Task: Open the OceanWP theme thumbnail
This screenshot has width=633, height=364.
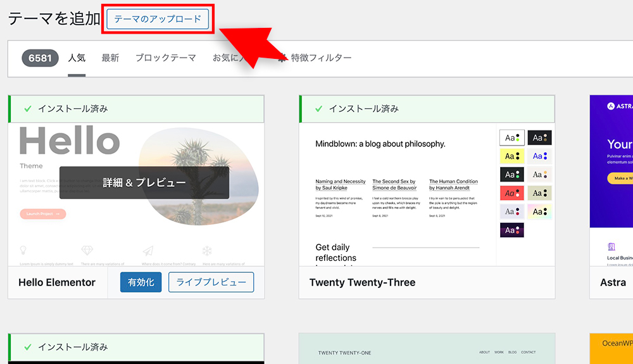Action: tap(611, 349)
